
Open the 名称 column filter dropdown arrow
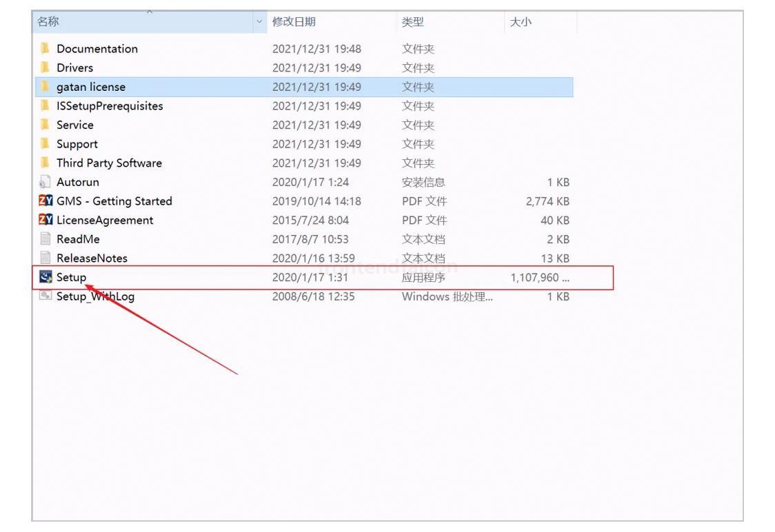point(259,21)
